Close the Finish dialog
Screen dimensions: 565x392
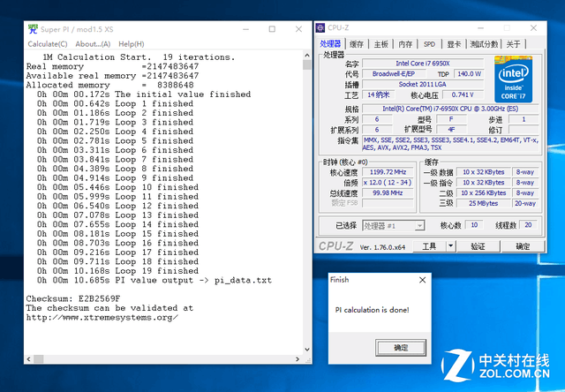[423, 280]
